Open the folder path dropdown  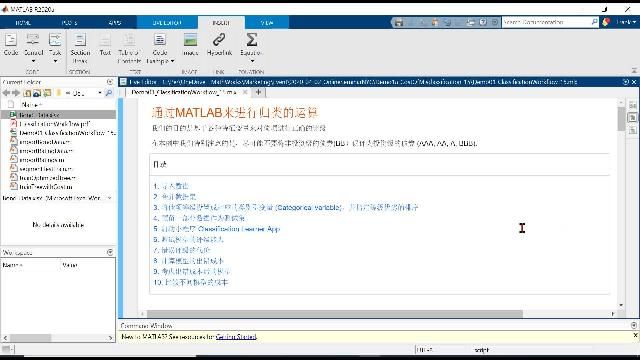pos(100,93)
